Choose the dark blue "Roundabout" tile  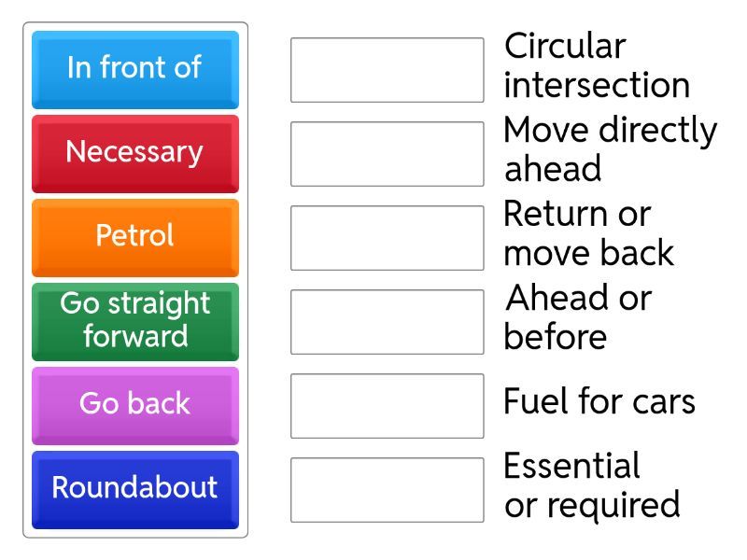(x=134, y=489)
